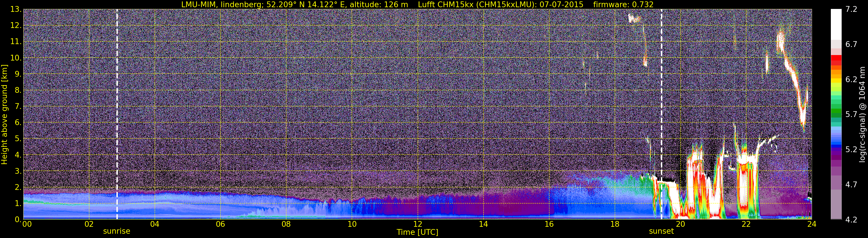Screen dimensions: 868x238
Task: Click the "5.2" value on the colorbar
Action: [851, 150]
